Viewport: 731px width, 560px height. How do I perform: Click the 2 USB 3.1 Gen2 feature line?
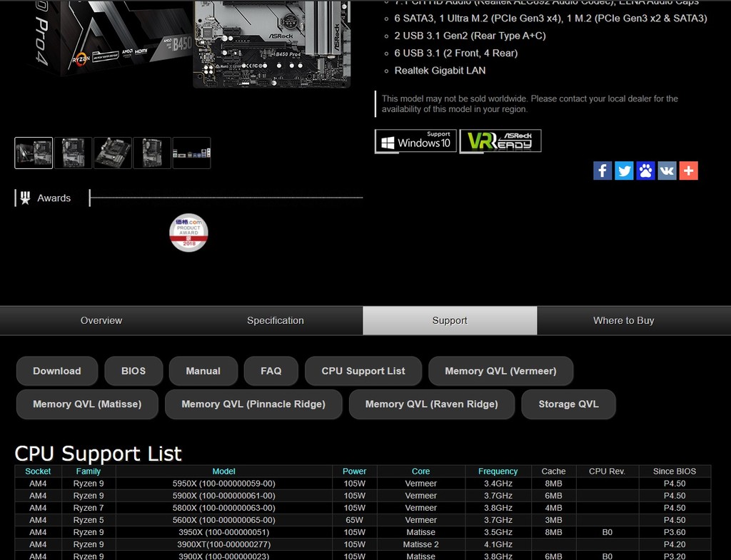[470, 36]
